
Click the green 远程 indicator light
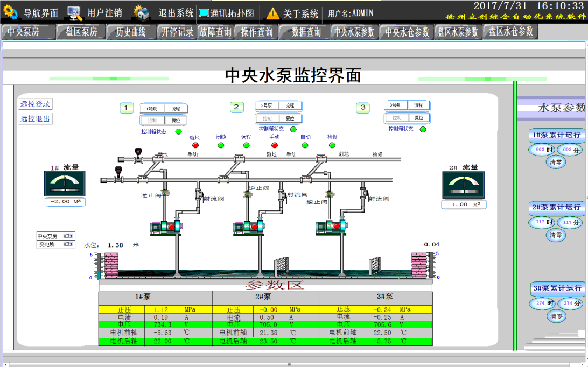tap(247, 145)
